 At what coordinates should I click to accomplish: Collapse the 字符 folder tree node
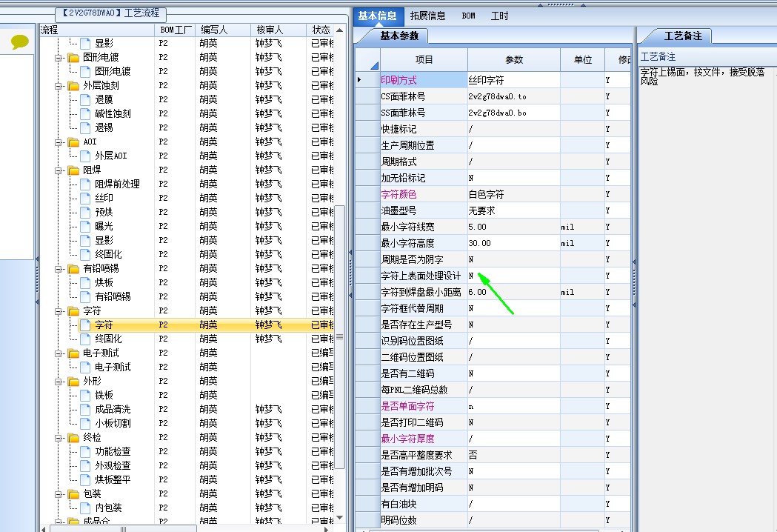pyautogui.click(x=59, y=311)
